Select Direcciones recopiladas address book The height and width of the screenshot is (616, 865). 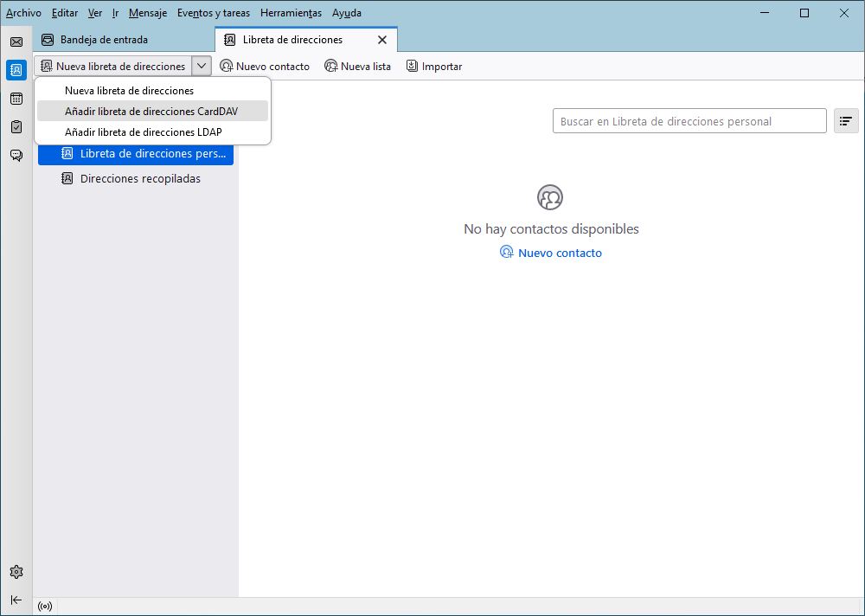pyautogui.click(x=140, y=179)
